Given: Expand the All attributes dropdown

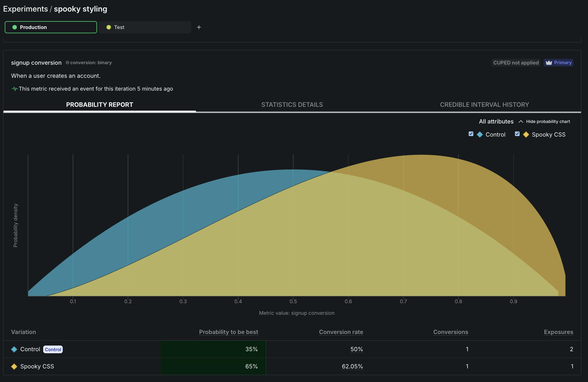Looking at the screenshot, I should pos(496,121).
